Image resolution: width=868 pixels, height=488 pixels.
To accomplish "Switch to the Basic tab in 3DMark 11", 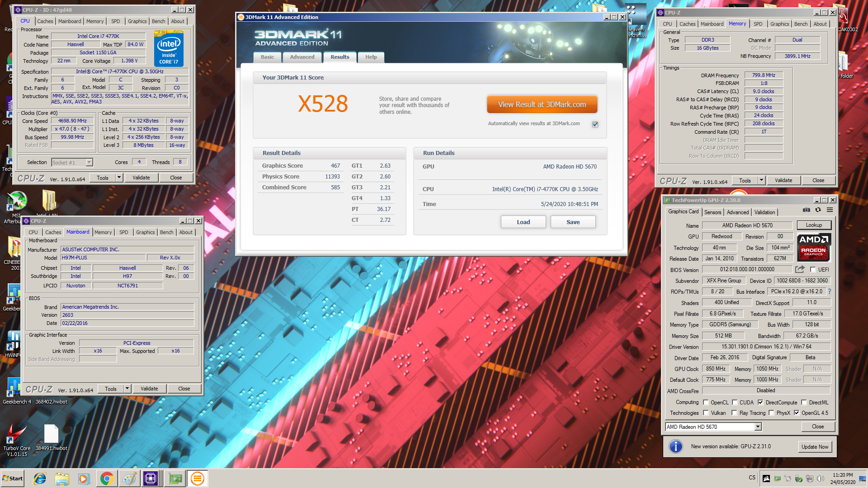I will [267, 57].
